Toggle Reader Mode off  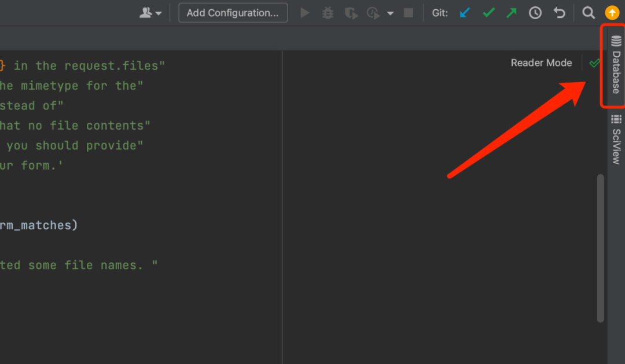coord(541,62)
